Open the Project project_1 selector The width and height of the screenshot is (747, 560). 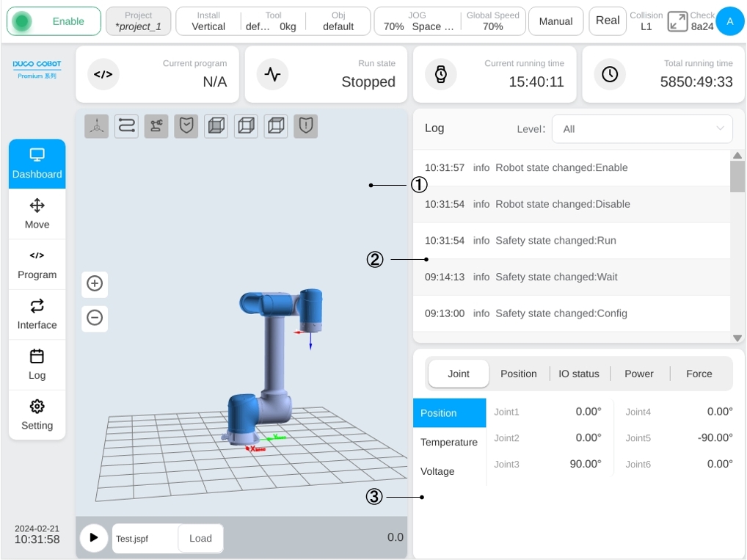(138, 21)
